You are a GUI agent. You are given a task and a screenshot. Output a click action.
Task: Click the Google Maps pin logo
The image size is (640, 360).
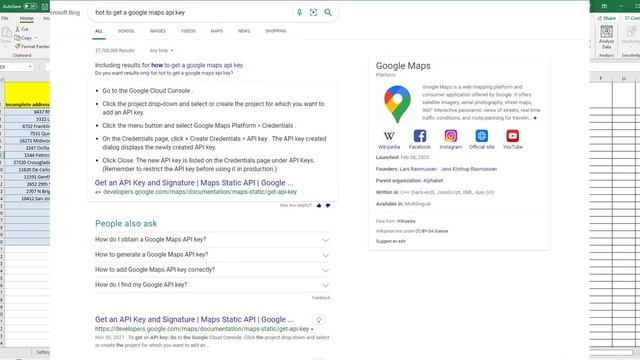click(397, 104)
